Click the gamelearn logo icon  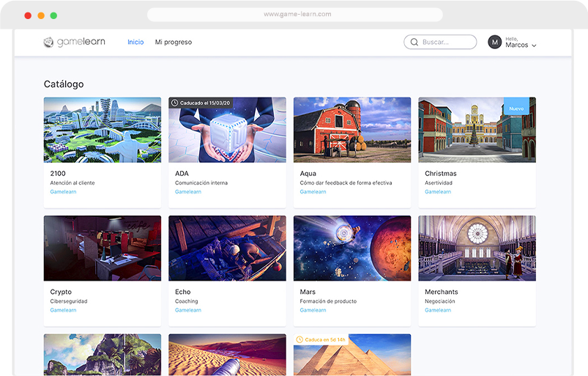[48, 42]
